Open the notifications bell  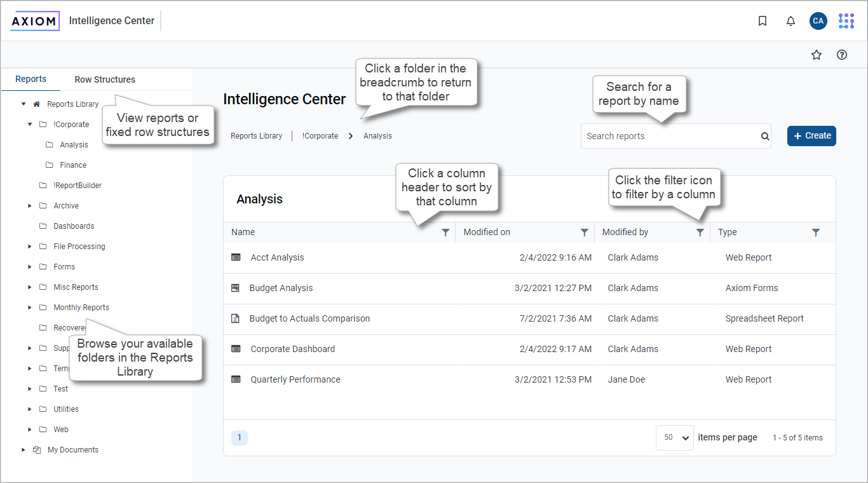point(790,21)
